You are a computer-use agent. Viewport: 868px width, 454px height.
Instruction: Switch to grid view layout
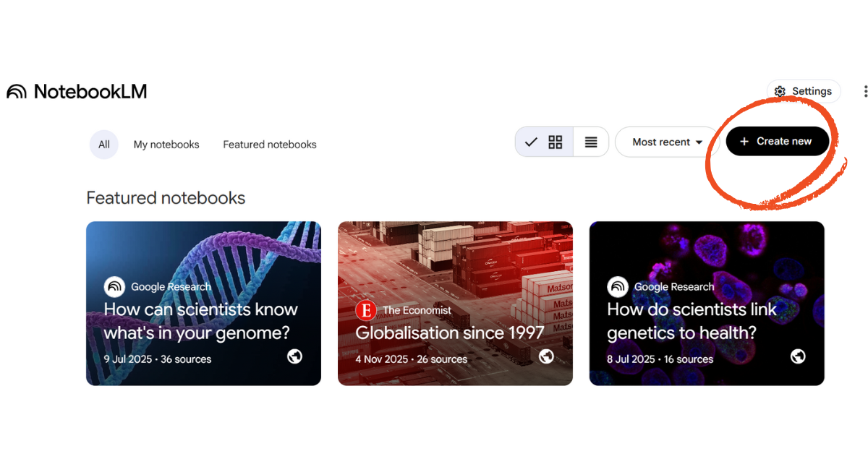(555, 142)
